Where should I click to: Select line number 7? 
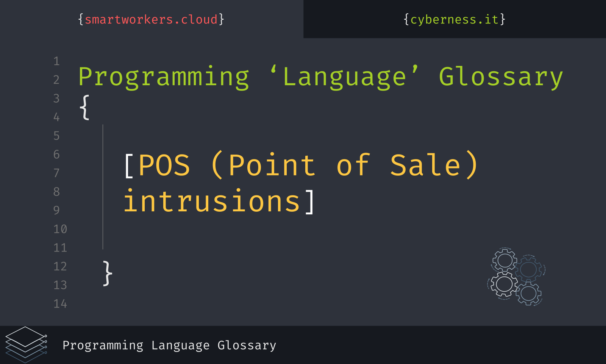56,173
